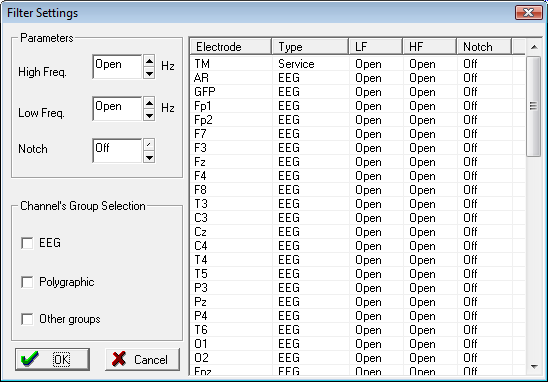Click the Notch Off cell for O1
The width and height of the screenshot is (548, 382).
(470, 344)
